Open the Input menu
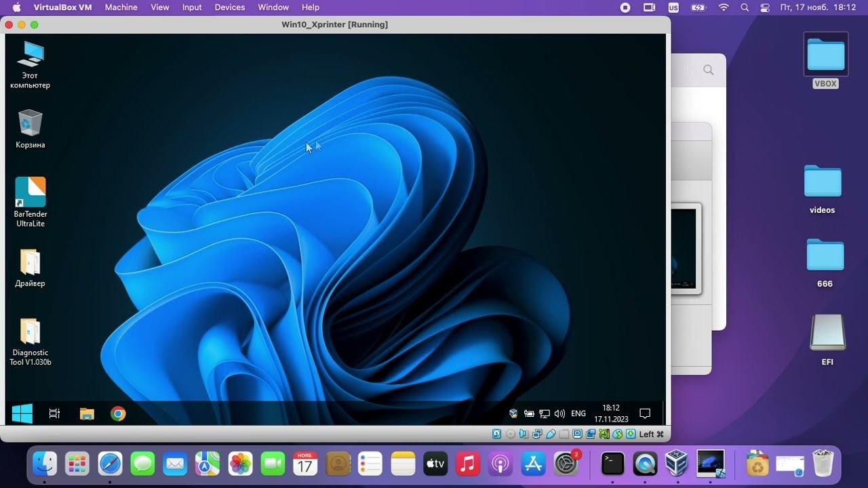This screenshot has height=488, width=868. [x=192, y=7]
